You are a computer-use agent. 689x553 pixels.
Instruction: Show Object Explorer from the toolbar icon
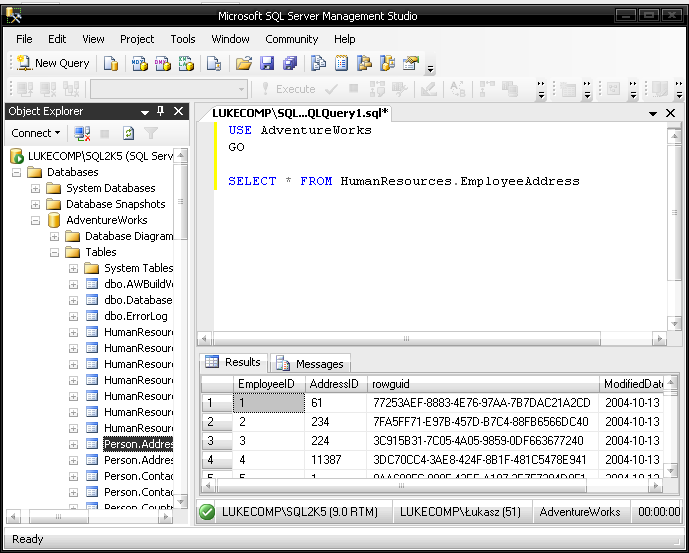pos(364,63)
